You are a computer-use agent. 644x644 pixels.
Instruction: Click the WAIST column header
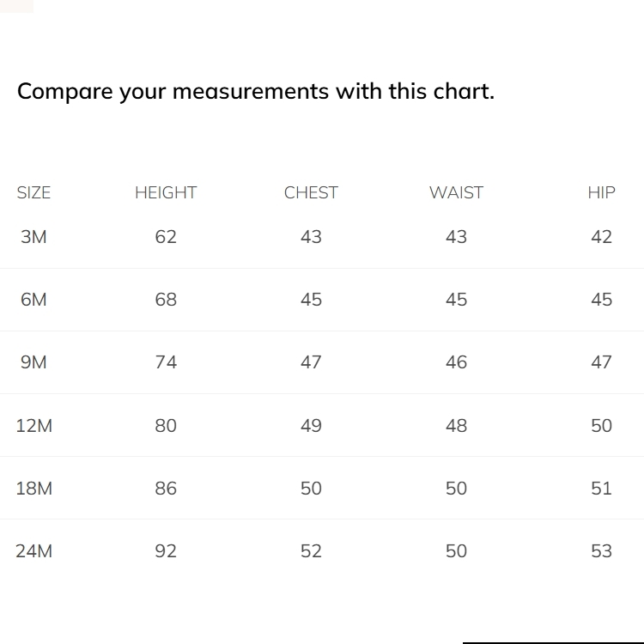tap(456, 193)
